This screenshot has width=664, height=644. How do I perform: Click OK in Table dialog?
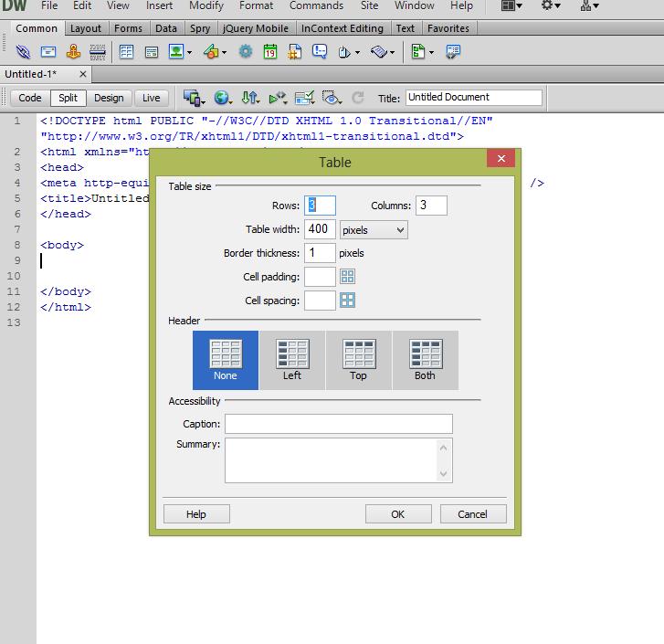[x=398, y=514]
